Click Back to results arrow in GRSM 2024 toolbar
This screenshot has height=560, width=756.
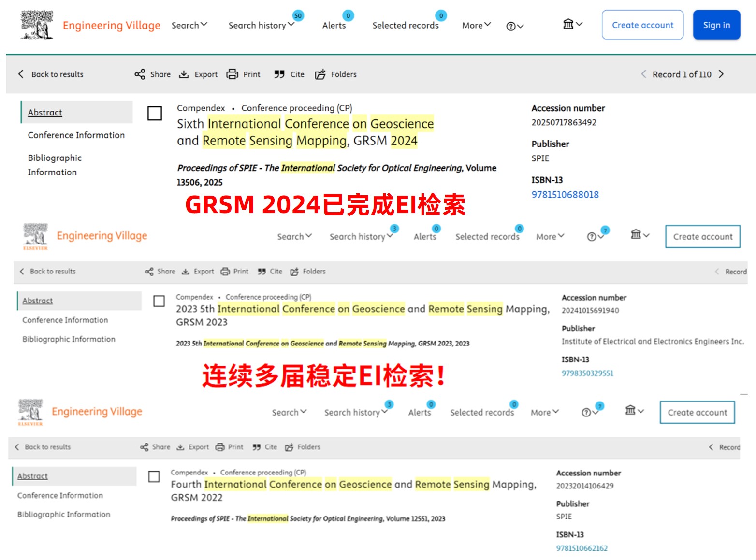pos(21,74)
